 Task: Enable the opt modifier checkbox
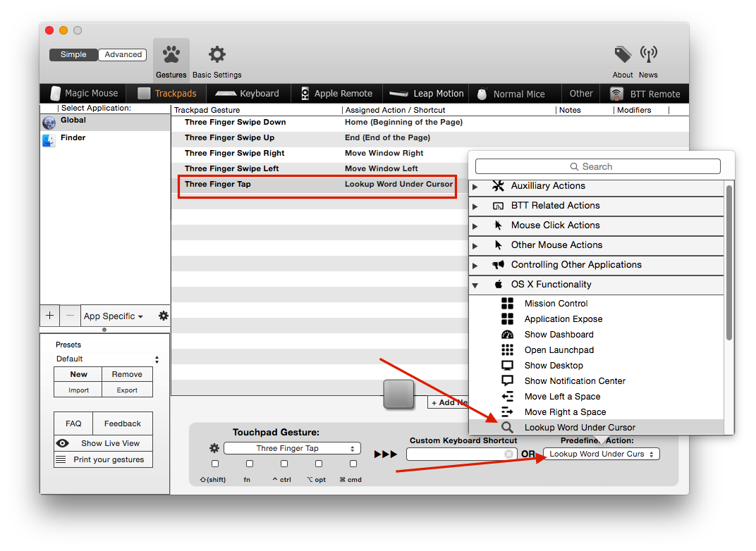tap(319, 464)
